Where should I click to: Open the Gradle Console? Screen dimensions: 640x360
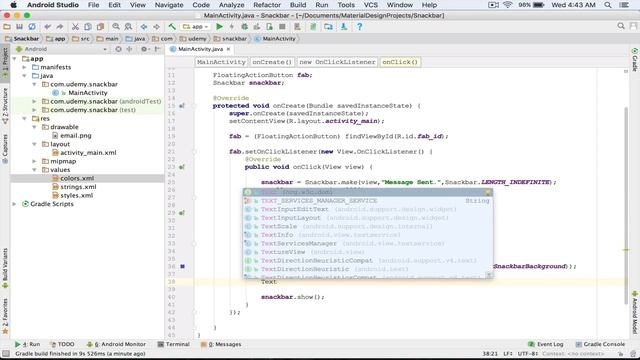[x=600, y=344]
